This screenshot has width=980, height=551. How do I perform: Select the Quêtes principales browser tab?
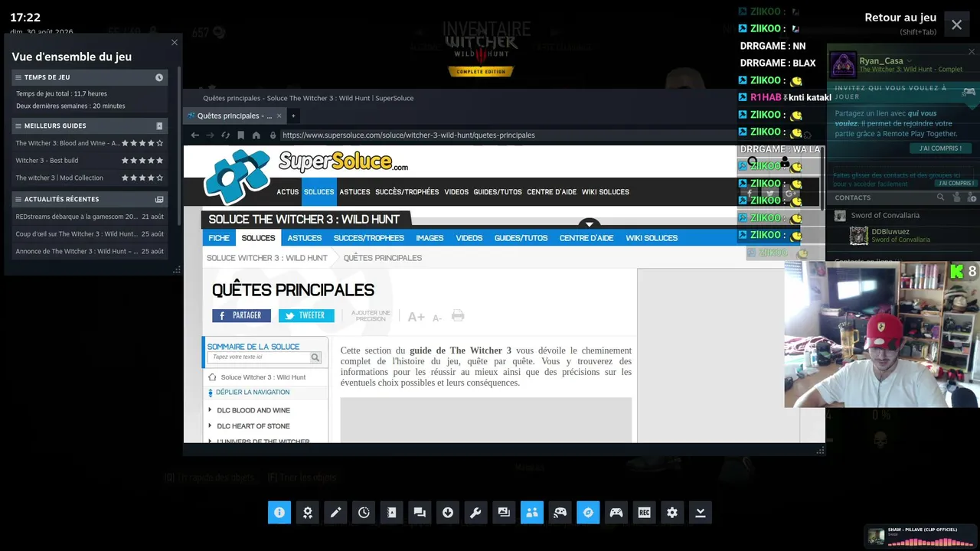[235, 116]
